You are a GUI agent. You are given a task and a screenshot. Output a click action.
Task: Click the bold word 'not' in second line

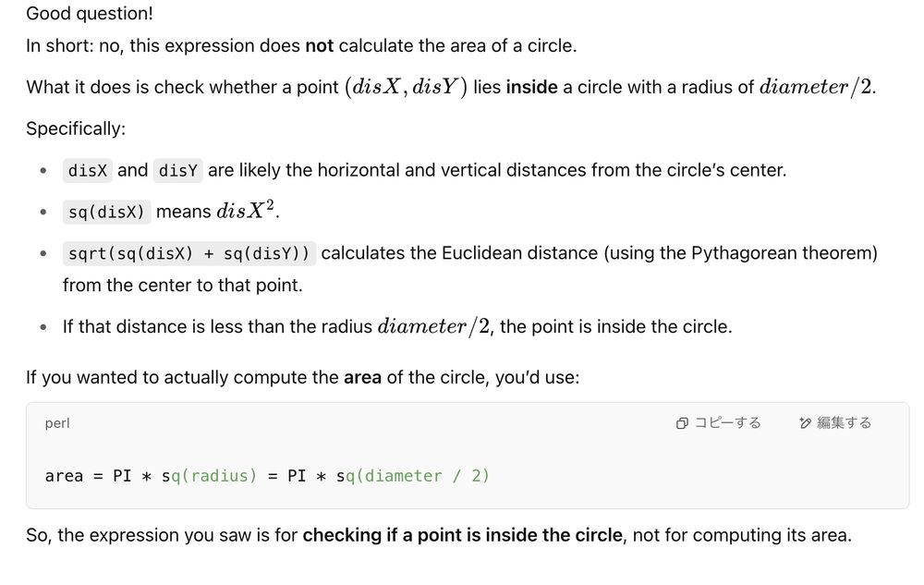(x=320, y=45)
